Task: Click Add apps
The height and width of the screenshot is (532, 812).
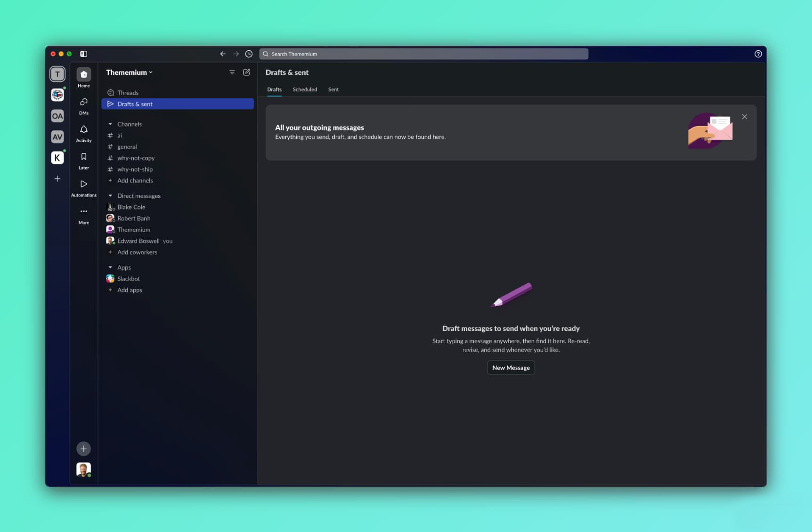Action: pos(178,290)
